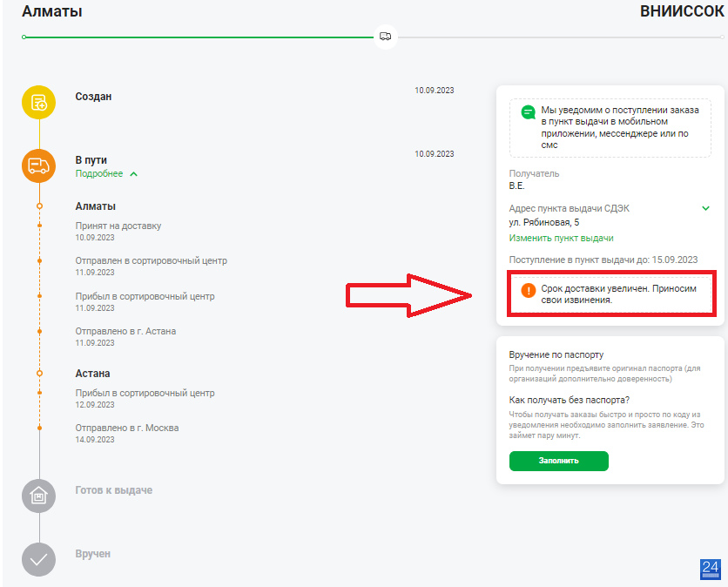Click the Отправлено в г. Астана entry
The image size is (728, 587).
tap(125, 336)
